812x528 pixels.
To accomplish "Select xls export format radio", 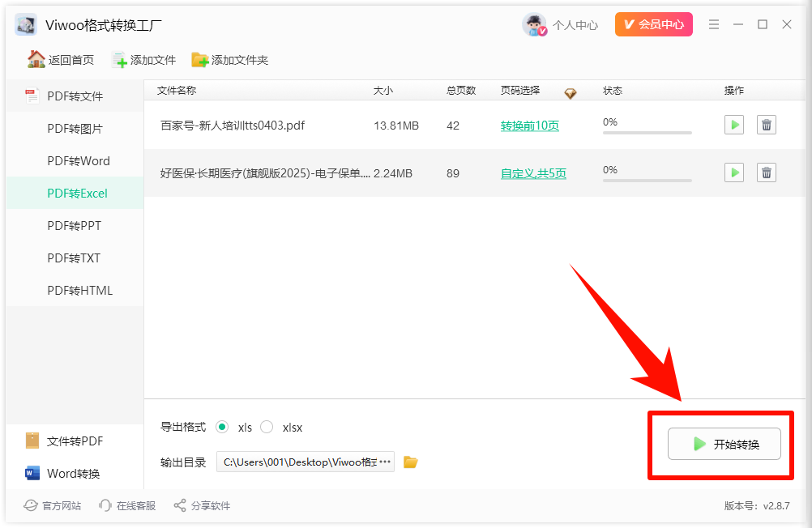I will click(222, 427).
